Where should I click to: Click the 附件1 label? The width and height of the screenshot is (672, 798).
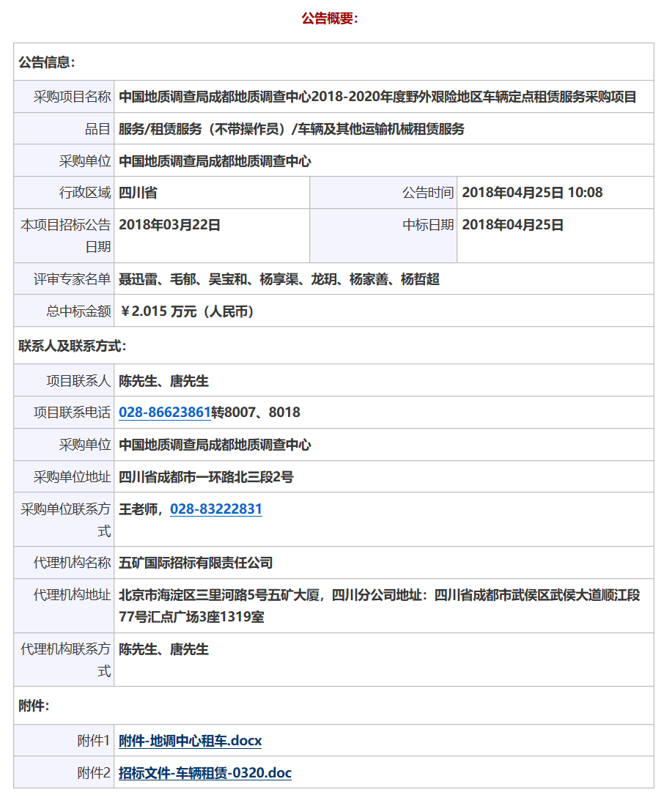[94, 741]
